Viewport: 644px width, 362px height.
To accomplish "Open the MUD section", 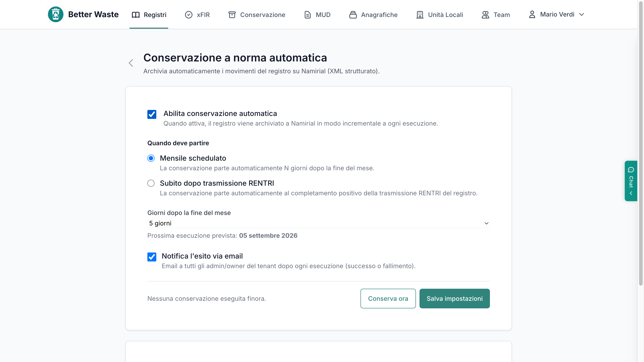I will click(317, 15).
